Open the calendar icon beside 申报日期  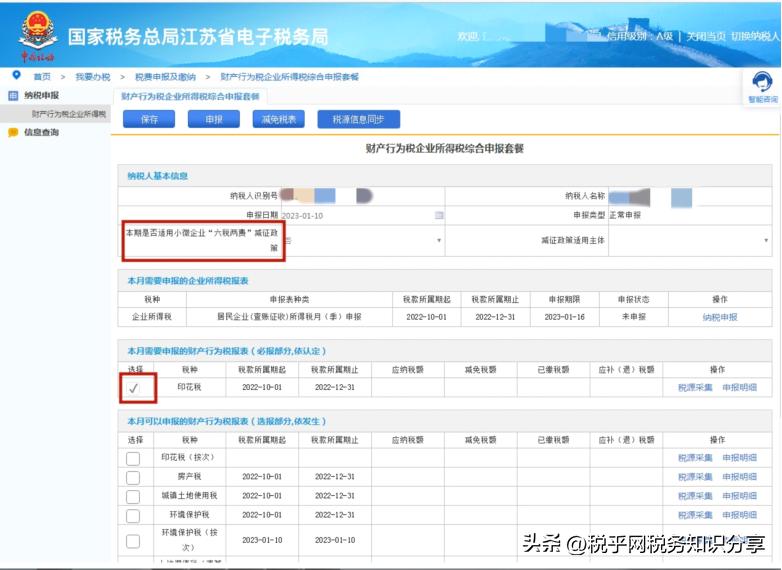439,215
